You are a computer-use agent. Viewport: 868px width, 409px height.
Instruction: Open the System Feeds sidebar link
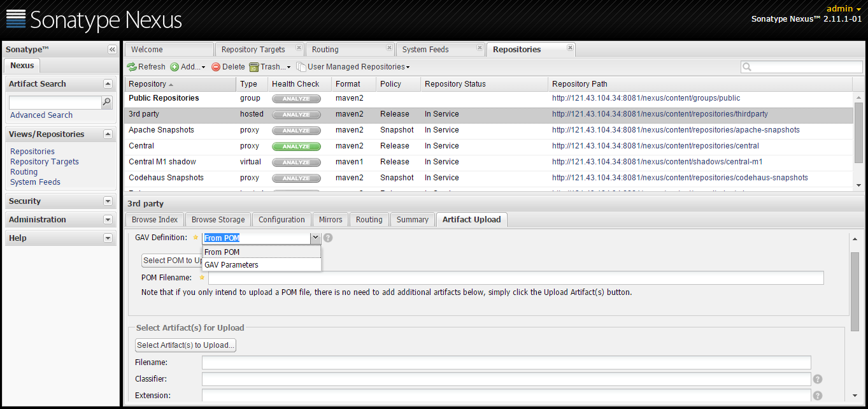[x=36, y=182]
